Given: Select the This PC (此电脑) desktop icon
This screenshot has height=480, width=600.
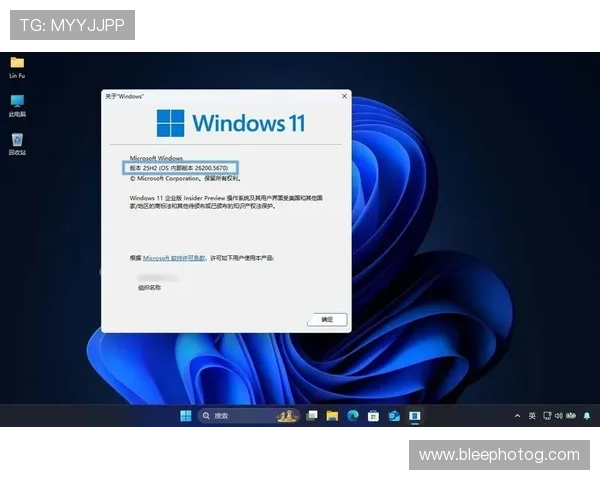Looking at the screenshot, I should coord(17,101).
